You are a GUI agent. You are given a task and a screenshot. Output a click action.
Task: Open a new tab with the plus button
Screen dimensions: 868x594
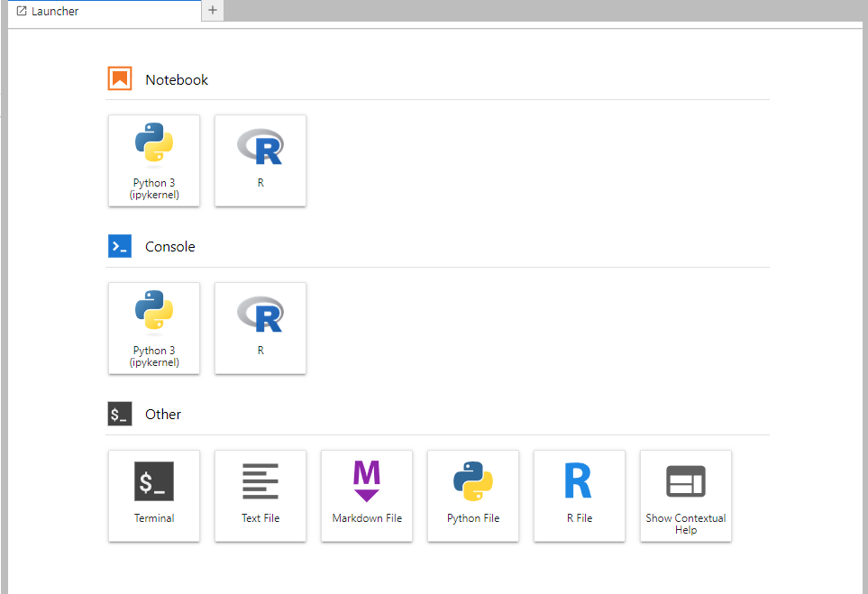coord(212,12)
